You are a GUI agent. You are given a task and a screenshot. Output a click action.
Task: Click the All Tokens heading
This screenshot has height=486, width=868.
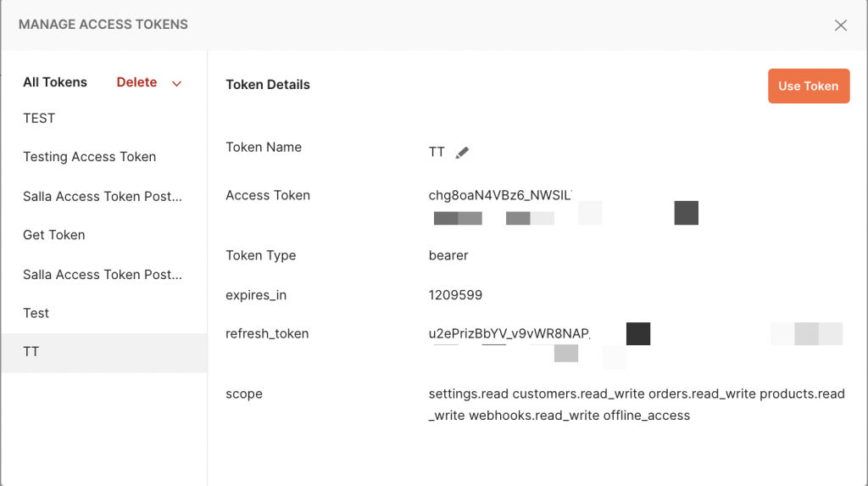[x=55, y=82]
